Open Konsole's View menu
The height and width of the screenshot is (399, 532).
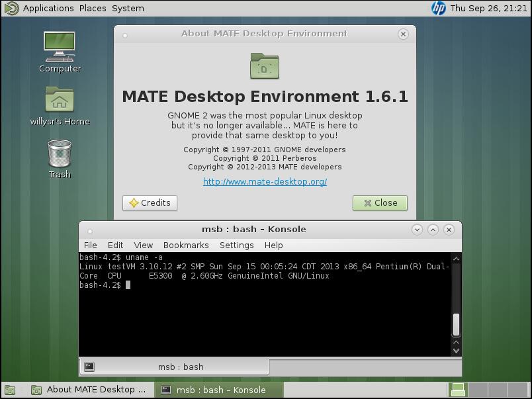143,245
